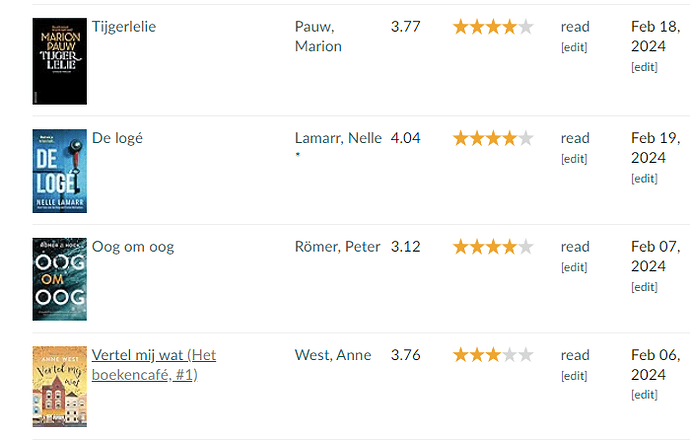690x440 pixels.
Task: Set fourth star rating for Vertel mij wat
Action: [509, 355]
